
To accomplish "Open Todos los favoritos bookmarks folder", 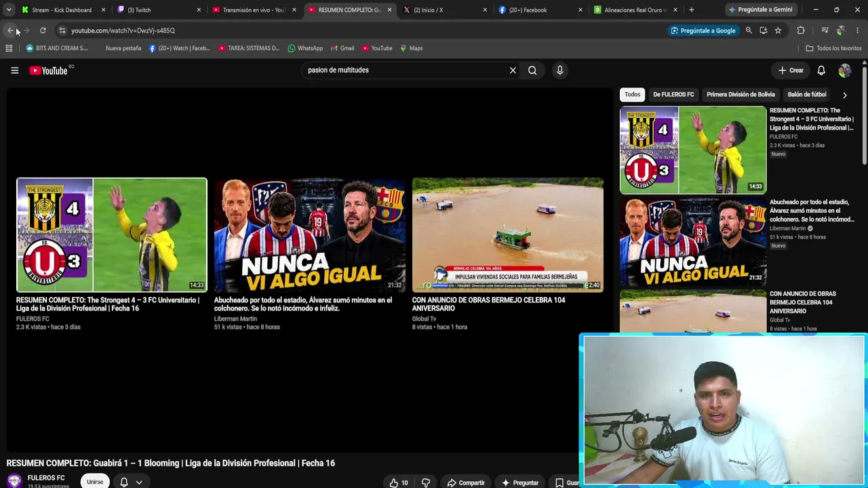I will [833, 48].
